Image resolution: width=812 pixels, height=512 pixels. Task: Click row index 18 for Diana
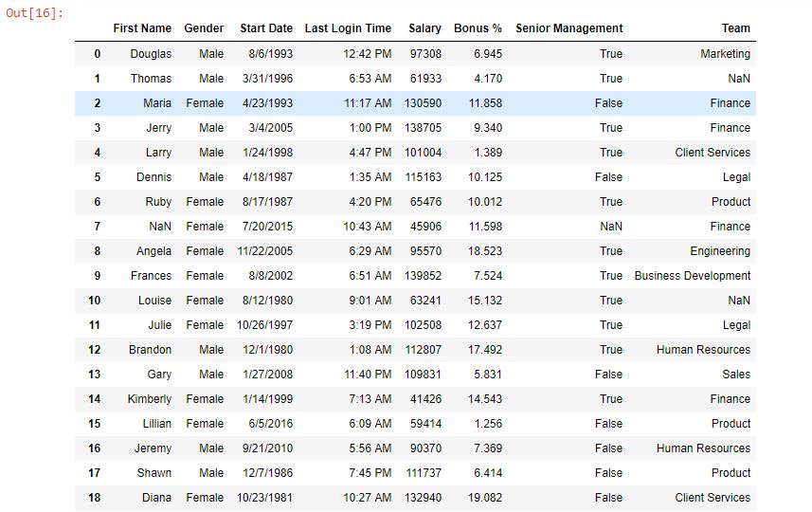(95, 498)
